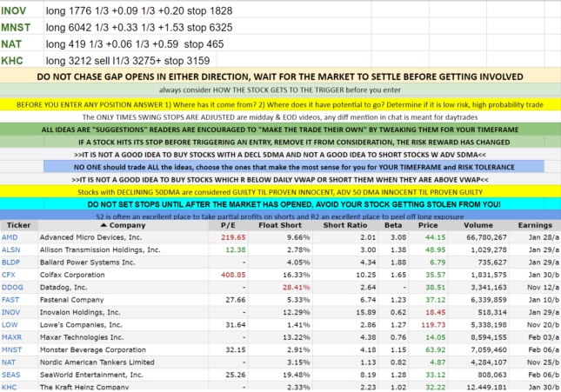Sort by the Earnings column header

coord(535,225)
